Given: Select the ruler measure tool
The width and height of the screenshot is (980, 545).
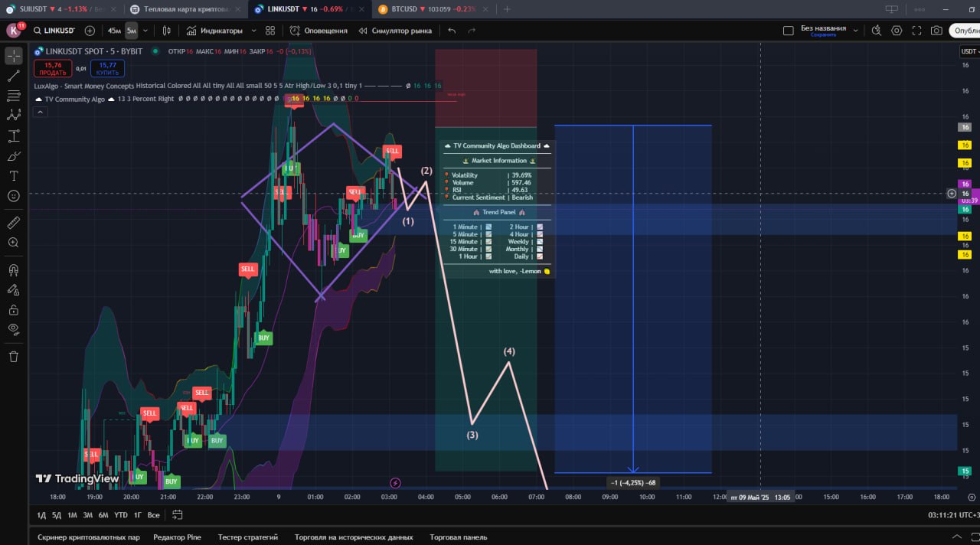Looking at the screenshot, I should tap(14, 223).
